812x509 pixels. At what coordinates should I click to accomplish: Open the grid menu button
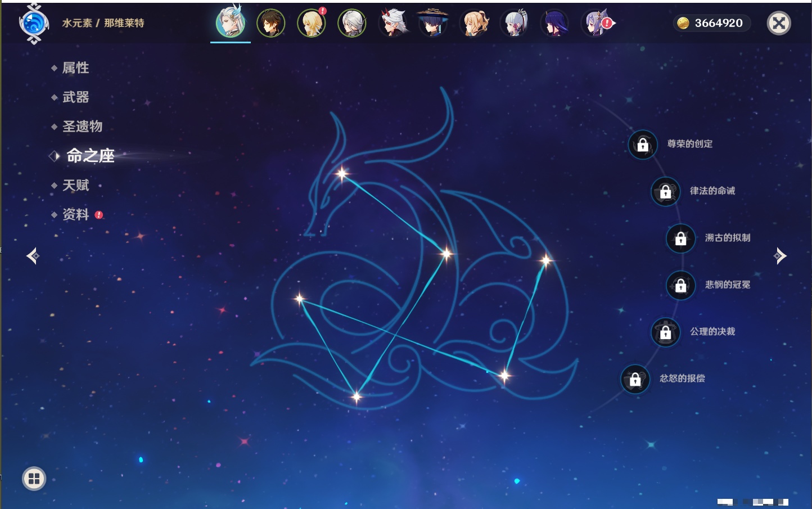(34, 479)
